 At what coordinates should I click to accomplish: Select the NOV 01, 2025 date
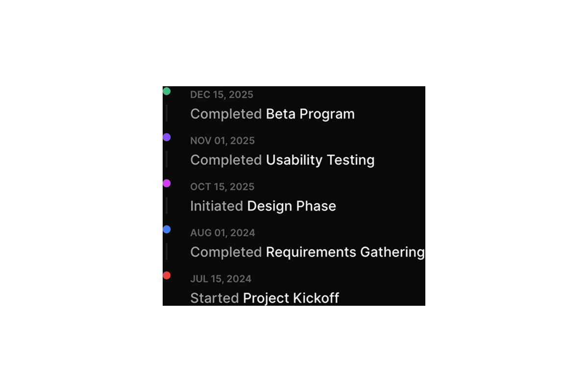click(x=222, y=141)
